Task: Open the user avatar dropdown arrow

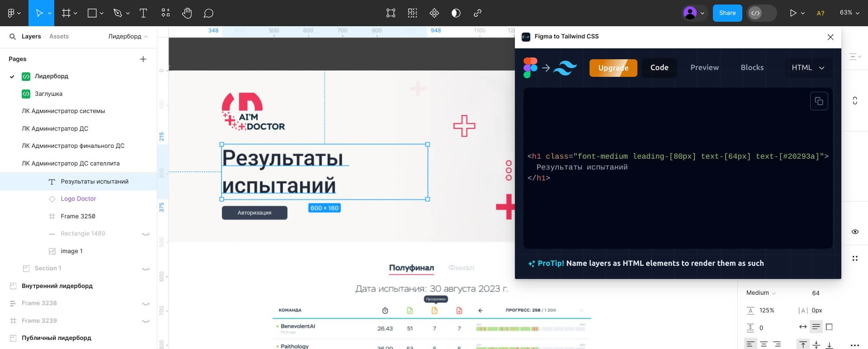Action: 703,14
